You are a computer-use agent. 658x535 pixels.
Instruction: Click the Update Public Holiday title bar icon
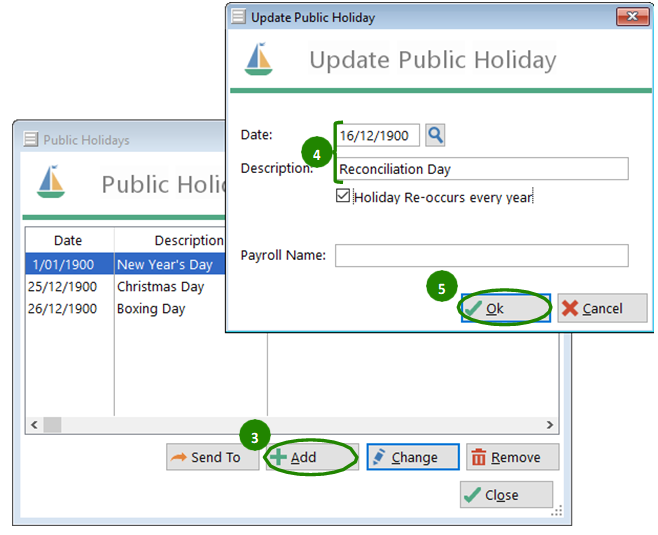coord(239,17)
